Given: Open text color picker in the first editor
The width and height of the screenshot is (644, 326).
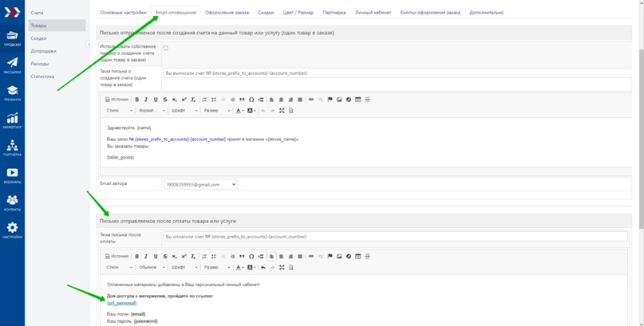Looking at the screenshot, I should click(239, 111).
